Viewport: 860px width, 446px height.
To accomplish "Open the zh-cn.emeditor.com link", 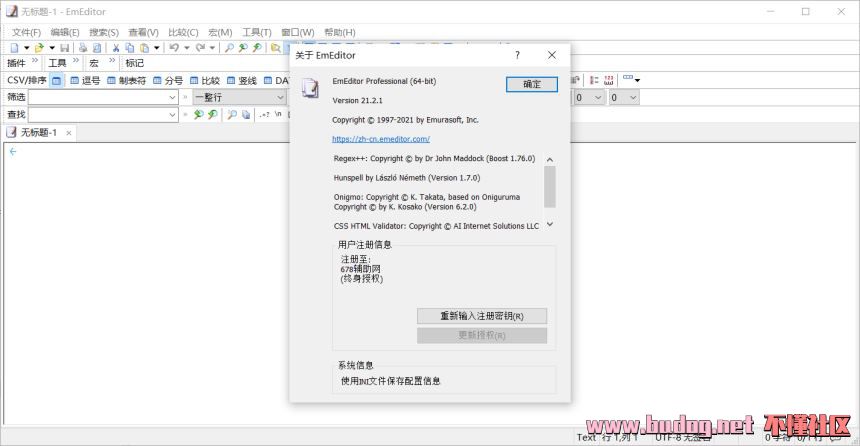I will (381, 139).
